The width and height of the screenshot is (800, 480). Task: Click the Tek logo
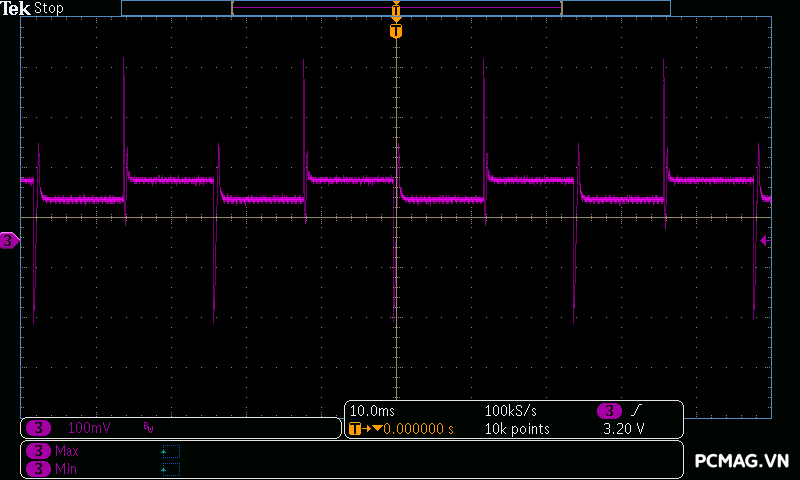point(16,8)
